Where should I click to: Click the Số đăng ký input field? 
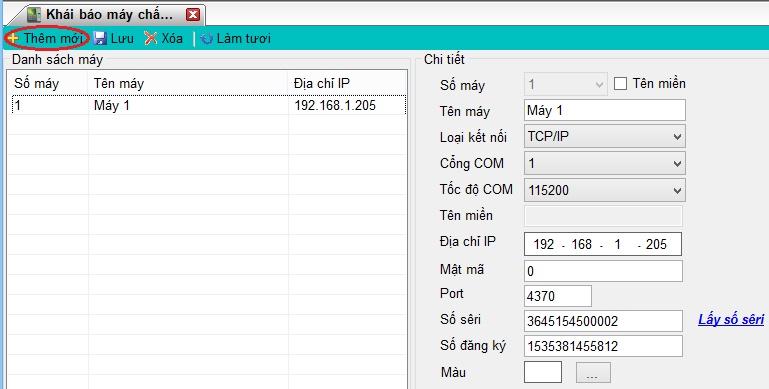(603, 346)
